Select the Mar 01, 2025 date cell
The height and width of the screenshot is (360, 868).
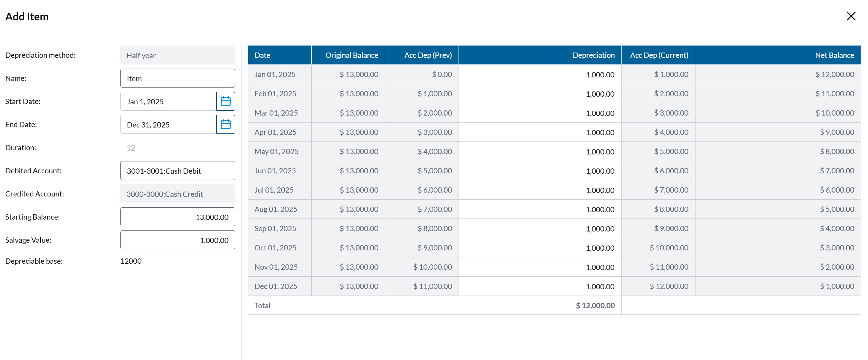click(x=276, y=113)
